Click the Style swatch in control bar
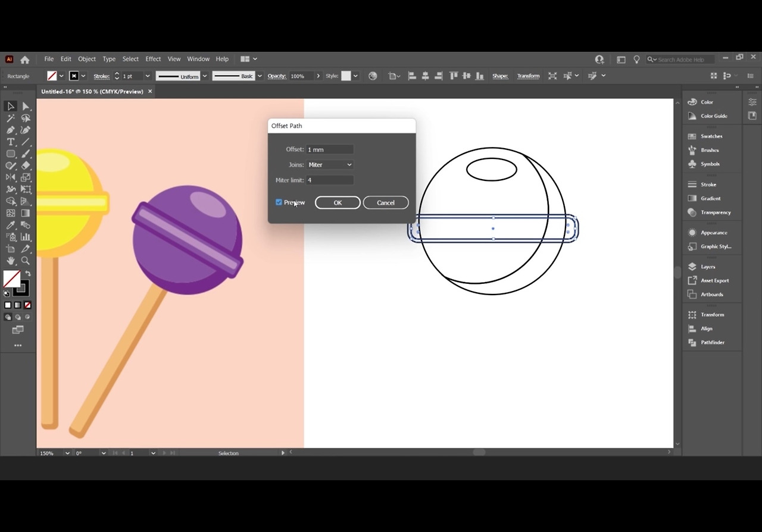Screen dimensions: 762x532 (346, 76)
